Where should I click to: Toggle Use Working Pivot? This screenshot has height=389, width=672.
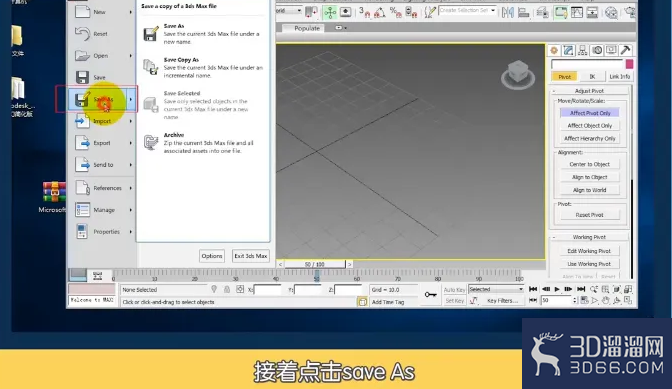click(589, 264)
